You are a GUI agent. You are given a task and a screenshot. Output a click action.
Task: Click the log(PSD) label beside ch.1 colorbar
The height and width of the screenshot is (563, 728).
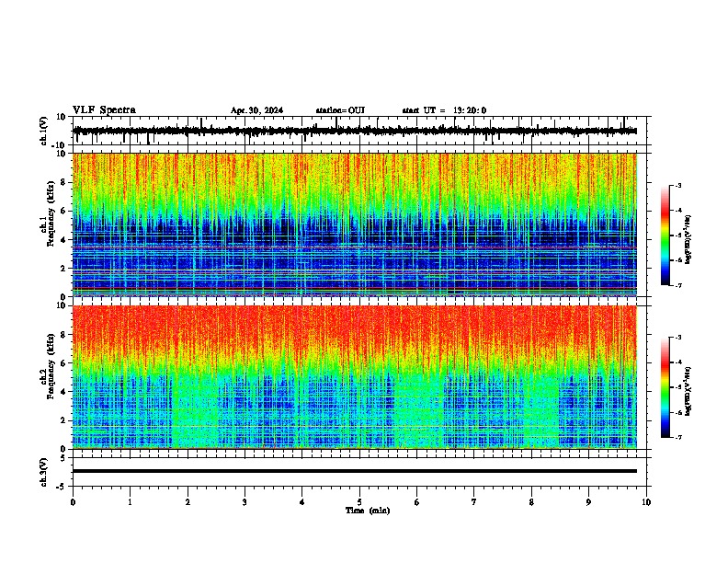[x=688, y=240]
